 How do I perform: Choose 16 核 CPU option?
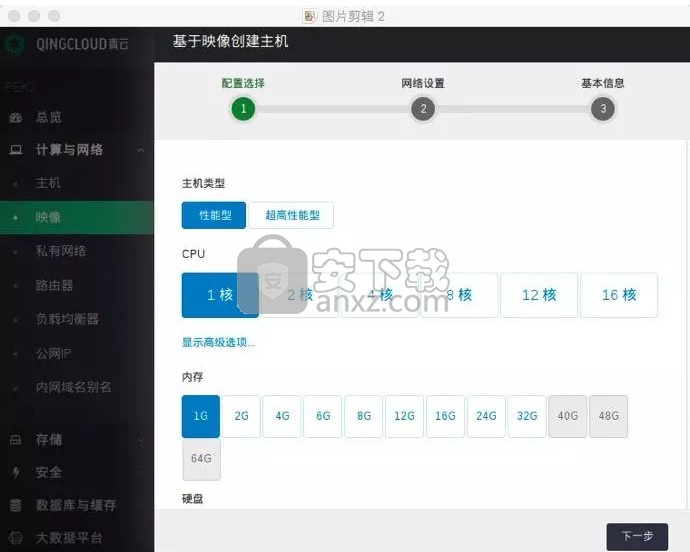(x=619, y=295)
